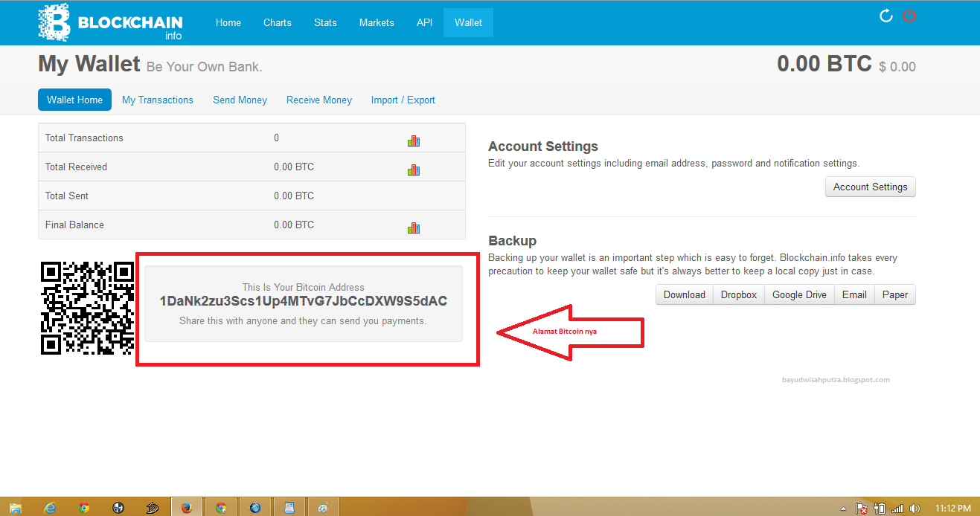Click the Account Settings button
Screen dimensions: 980x516
pyautogui.click(x=871, y=187)
